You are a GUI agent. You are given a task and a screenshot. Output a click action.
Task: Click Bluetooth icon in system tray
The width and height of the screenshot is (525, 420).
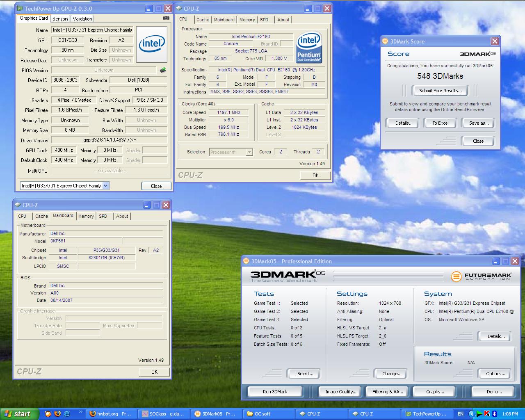494,414
